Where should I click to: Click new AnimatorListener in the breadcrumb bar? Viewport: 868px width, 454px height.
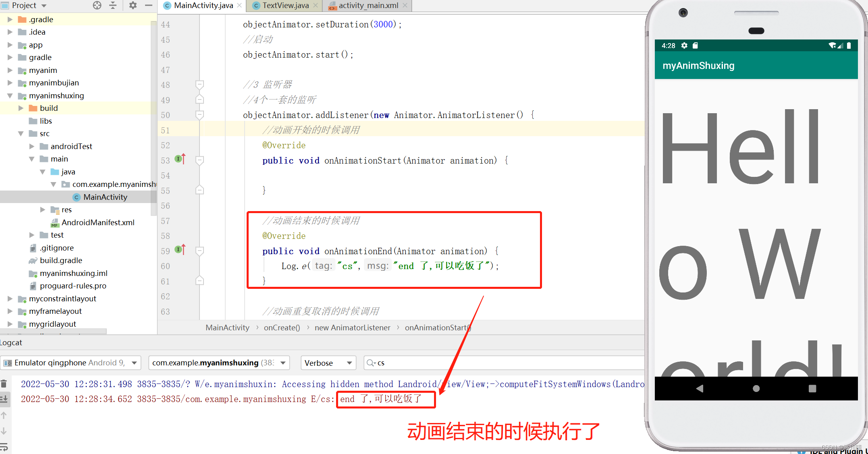click(x=352, y=328)
